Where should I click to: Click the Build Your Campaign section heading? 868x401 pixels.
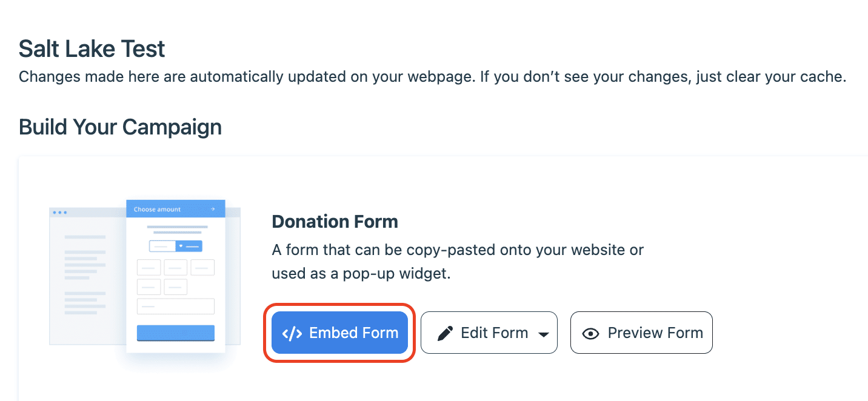click(120, 127)
